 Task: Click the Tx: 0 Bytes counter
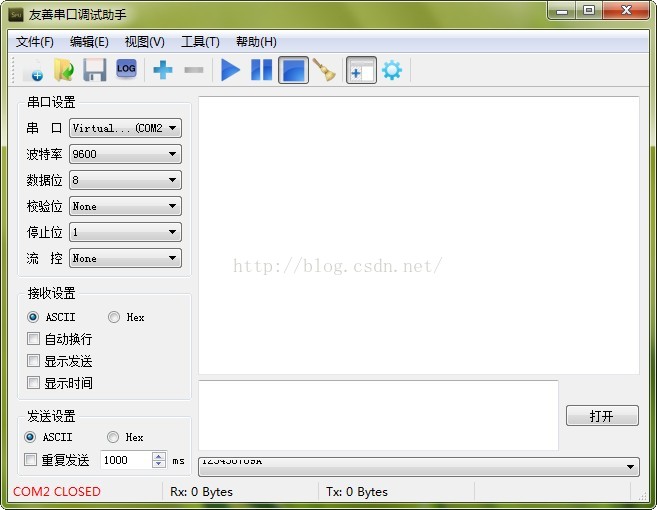coord(357,492)
